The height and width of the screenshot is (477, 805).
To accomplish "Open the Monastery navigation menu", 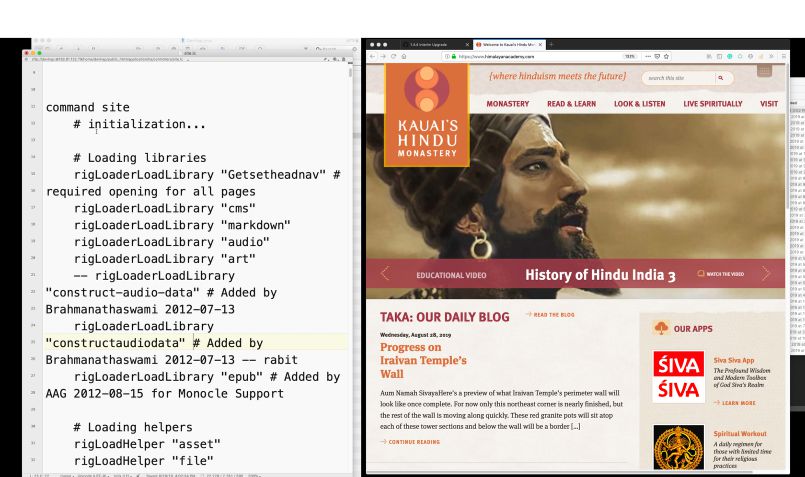I will 507,104.
